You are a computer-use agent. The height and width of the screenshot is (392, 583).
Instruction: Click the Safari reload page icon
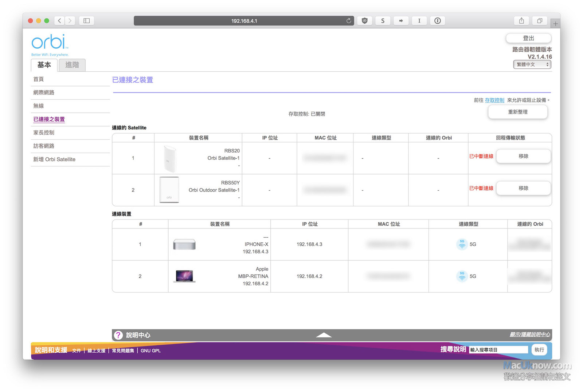point(349,21)
